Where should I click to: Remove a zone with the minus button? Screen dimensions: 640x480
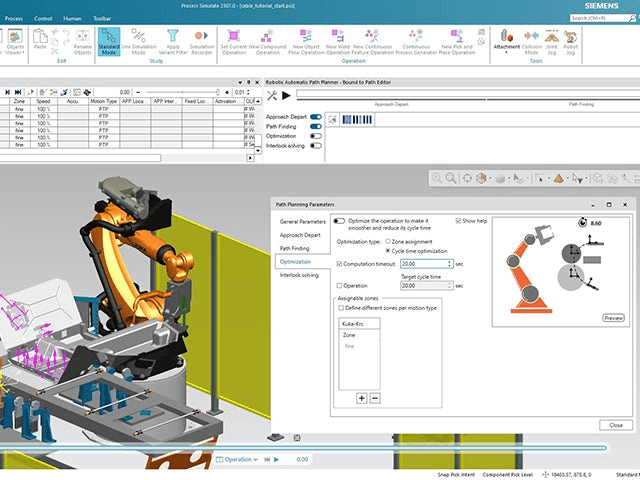tap(375, 398)
